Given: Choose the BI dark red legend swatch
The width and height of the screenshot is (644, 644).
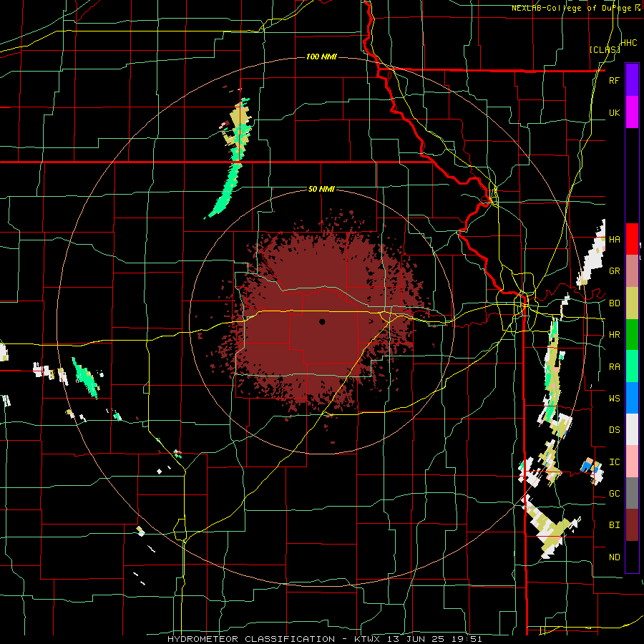Looking at the screenshot, I should click(x=632, y=525).
